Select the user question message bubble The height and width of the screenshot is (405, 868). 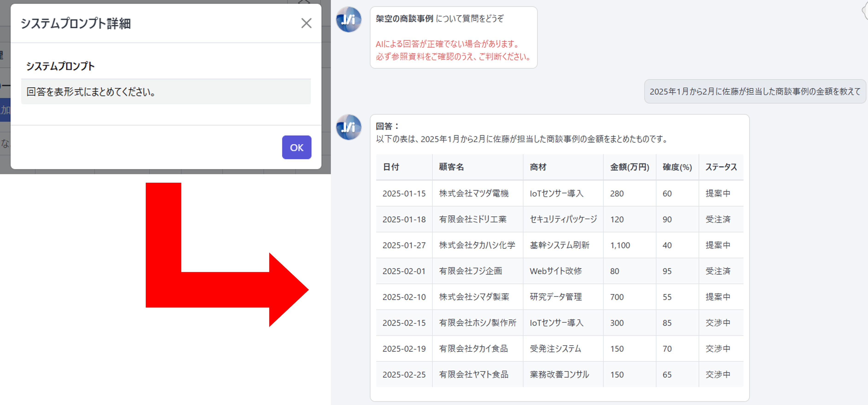point(754,91)
